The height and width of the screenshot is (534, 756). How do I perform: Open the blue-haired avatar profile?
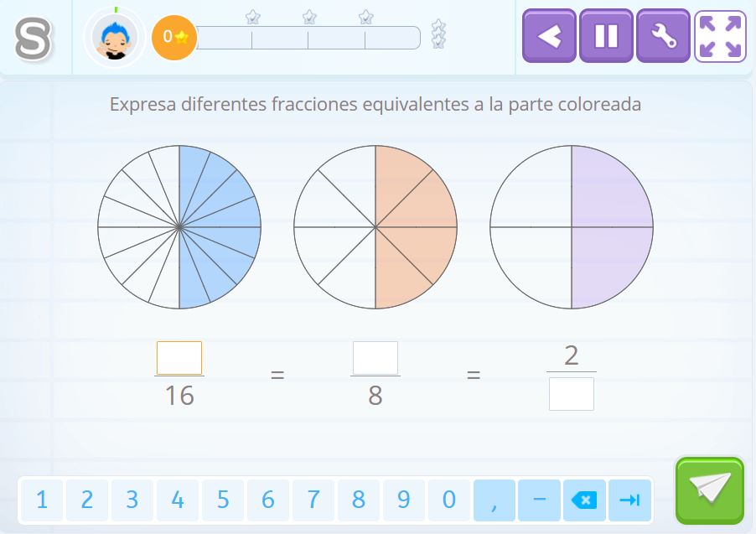(x=115, y=38)
